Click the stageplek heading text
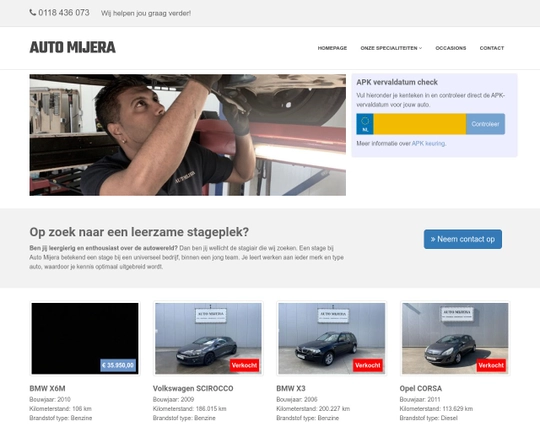 (139, 232)
